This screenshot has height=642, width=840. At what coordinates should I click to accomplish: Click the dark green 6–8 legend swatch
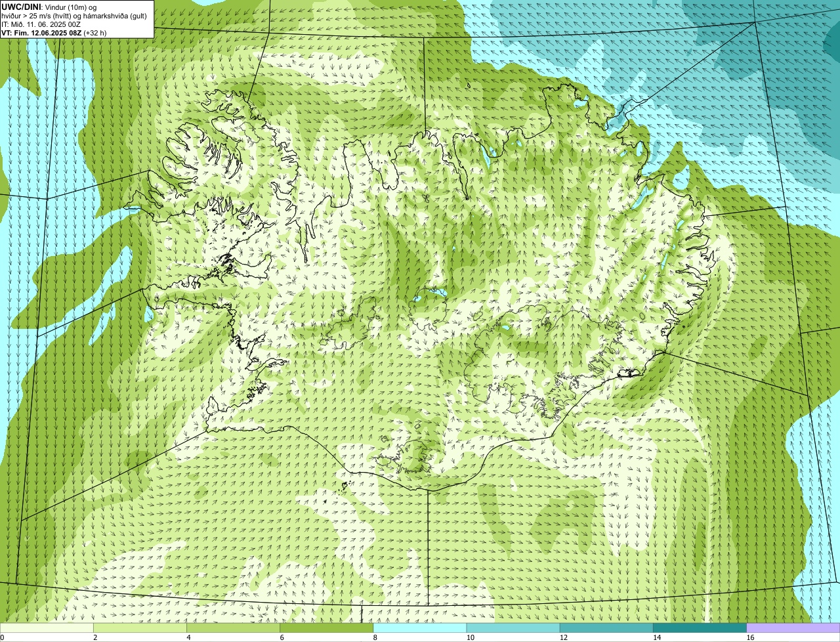[x=327, y=628]
